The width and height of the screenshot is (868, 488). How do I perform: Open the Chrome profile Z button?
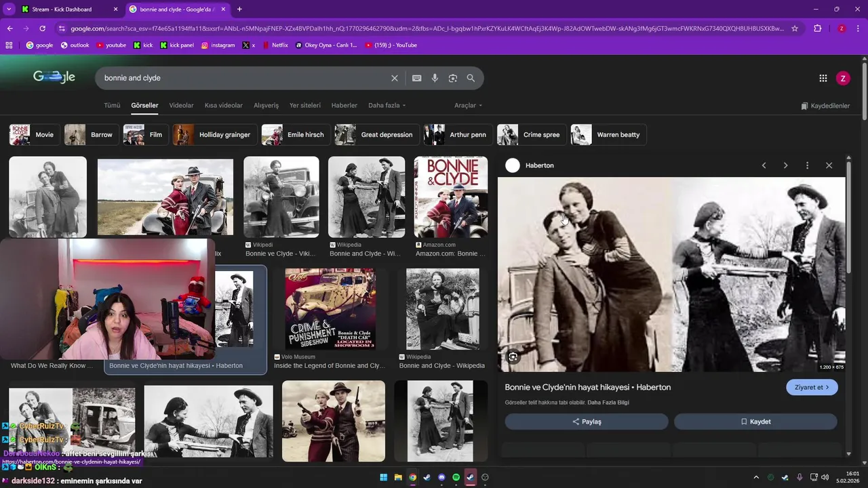click(x=842, y=28)
